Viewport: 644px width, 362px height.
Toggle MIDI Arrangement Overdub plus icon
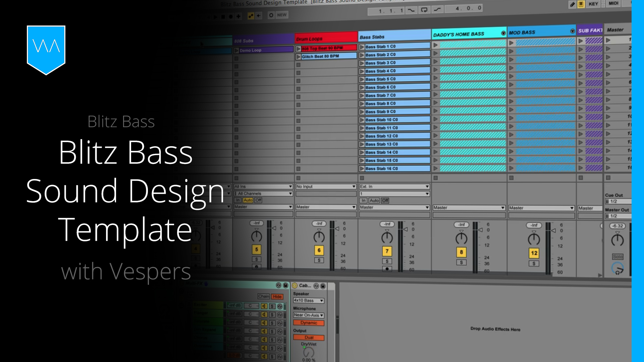pyautogui.click(x=238, y=16)
